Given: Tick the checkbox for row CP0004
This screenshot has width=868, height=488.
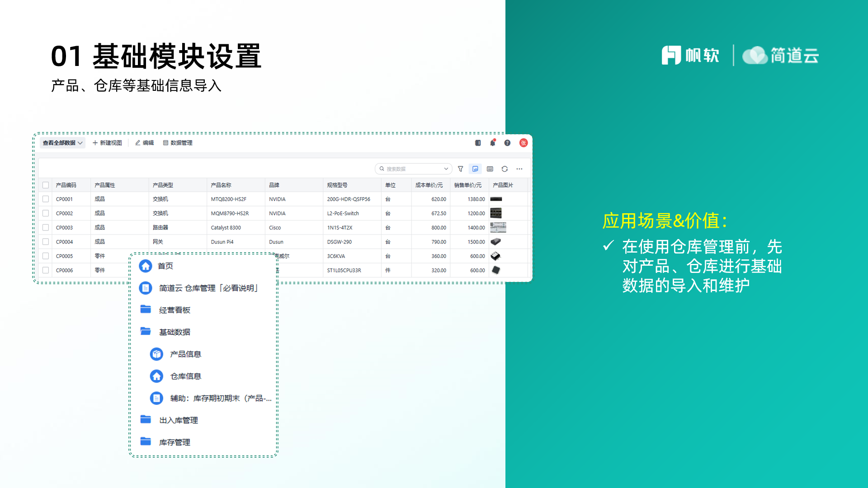Looking at the screenshot, I should (x=46, y=242).
